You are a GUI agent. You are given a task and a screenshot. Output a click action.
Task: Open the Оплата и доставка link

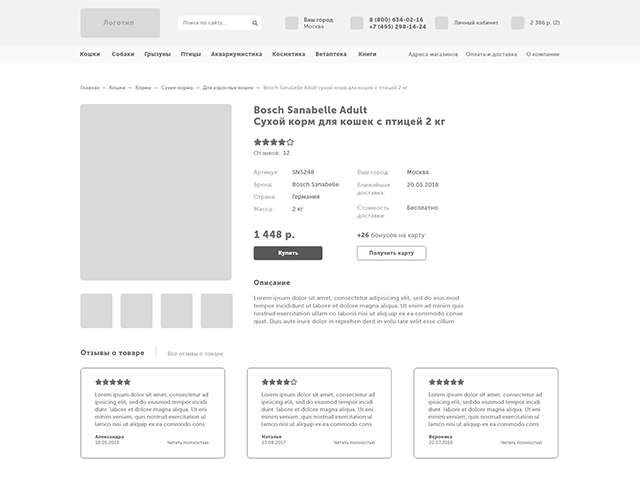(491, 53)
